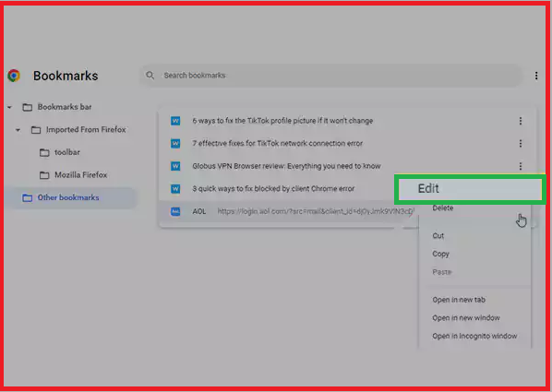Choose Open in new tab
552x392 pixels.
459,300
